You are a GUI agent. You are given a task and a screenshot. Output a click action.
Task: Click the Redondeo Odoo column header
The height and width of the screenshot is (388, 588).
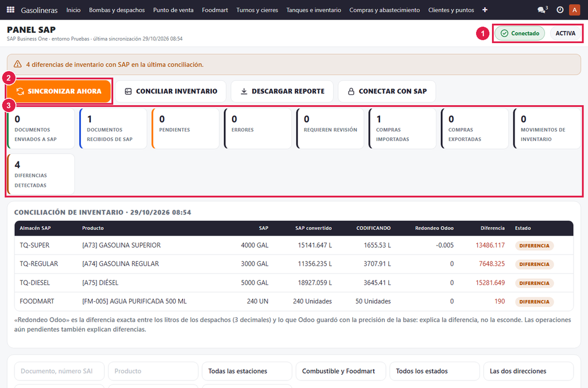coord(434,228)
